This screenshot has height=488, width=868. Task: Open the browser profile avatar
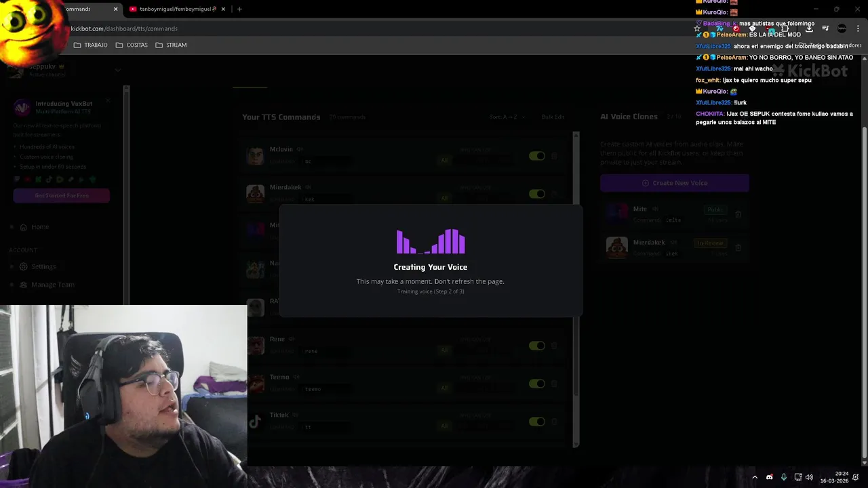842,28
